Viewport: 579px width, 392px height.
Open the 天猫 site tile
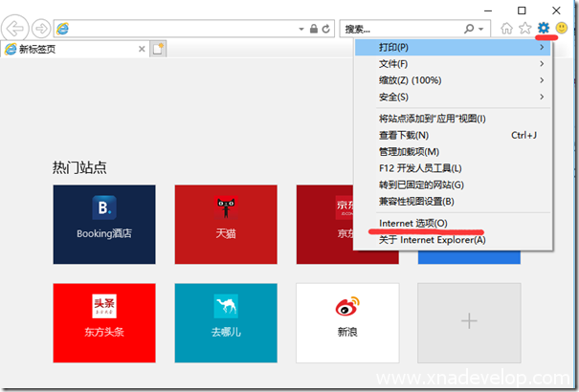(x=226, y=225)
